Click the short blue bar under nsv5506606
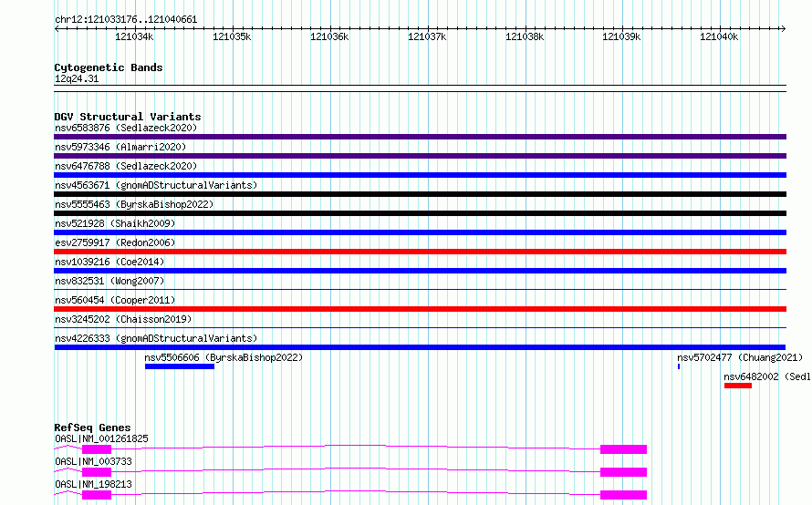 point(180,366)
